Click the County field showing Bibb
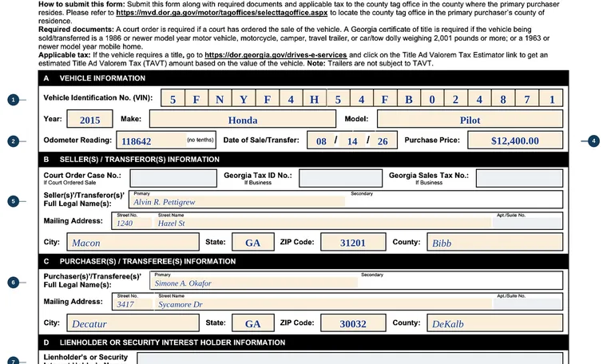This screenshot has height=364, width=607. point(494,242)
